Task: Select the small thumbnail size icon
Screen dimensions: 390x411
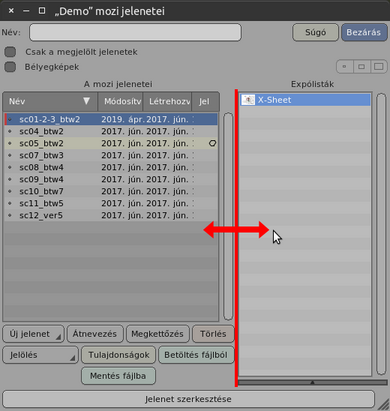Action: pos(345,67)
